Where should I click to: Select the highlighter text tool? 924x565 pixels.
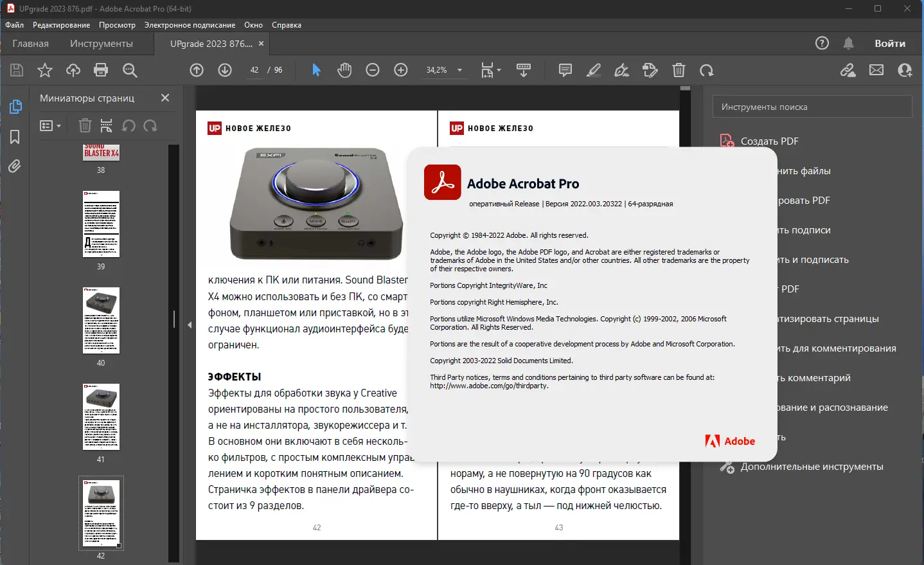point(594,70)
